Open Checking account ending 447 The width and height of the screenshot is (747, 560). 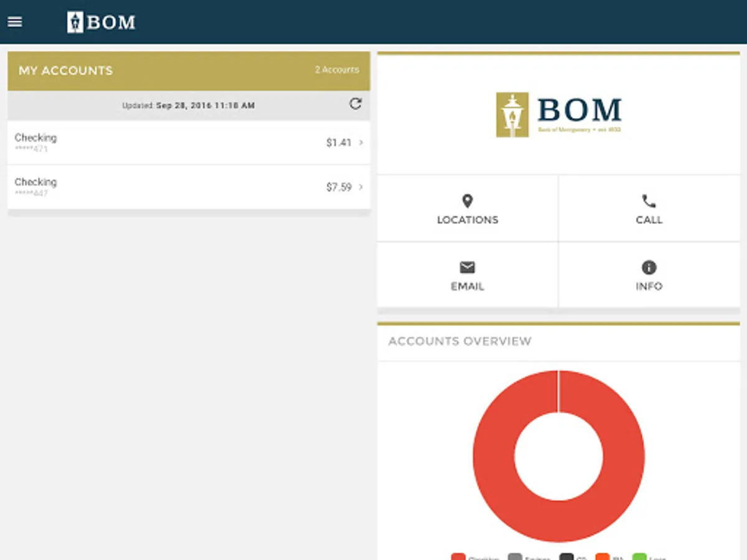tap(189, 187)
